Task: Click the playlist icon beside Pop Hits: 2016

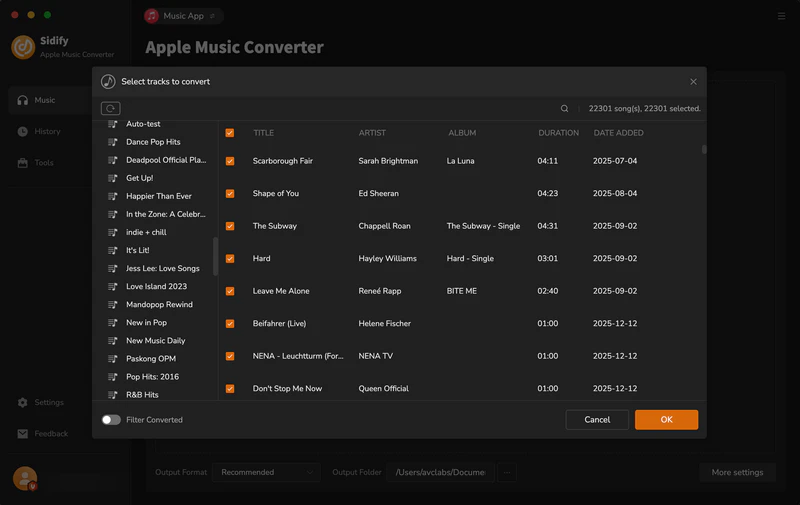Action: [113, 376]
